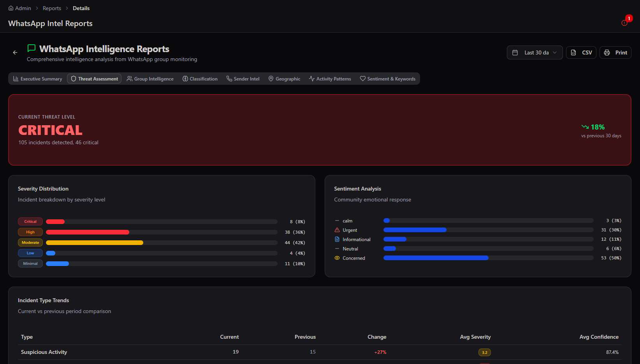Click the Current column header
The width and height of the screenshot is (640, 364).
[229, 337]
